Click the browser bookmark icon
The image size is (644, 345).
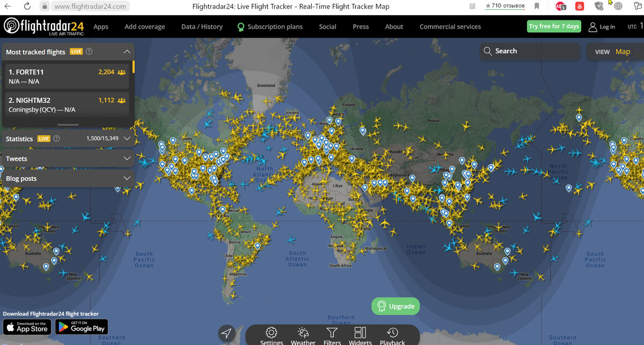(537, 6)
